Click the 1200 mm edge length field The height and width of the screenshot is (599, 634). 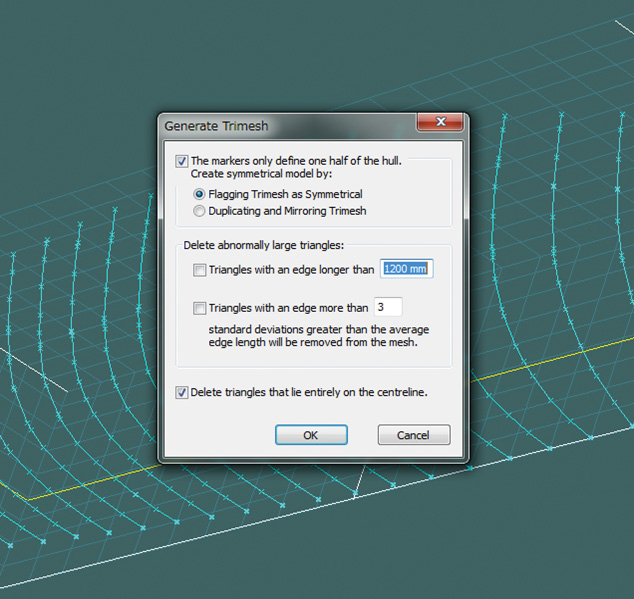pos(406,269)
